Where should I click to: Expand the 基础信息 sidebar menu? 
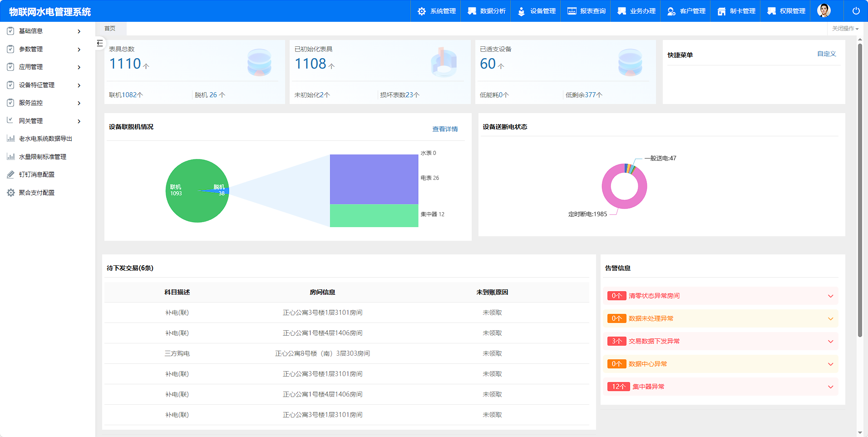click(x=44, y=31)
